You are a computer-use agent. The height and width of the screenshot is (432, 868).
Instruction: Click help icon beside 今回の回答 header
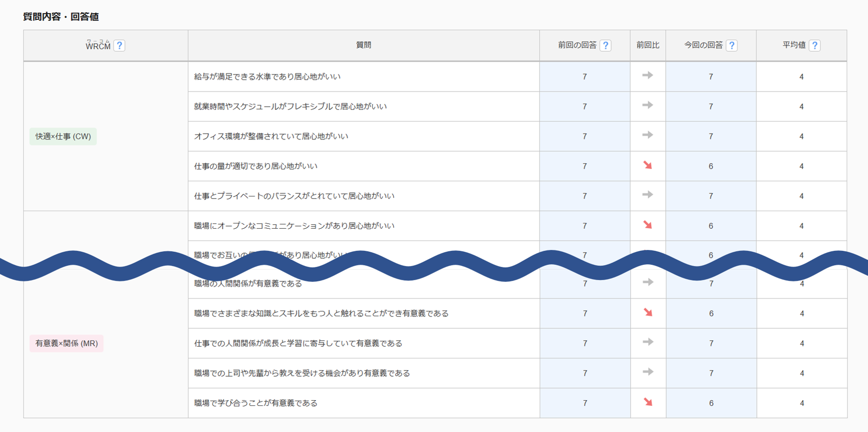pyautogui.click(x=732, y=45)
